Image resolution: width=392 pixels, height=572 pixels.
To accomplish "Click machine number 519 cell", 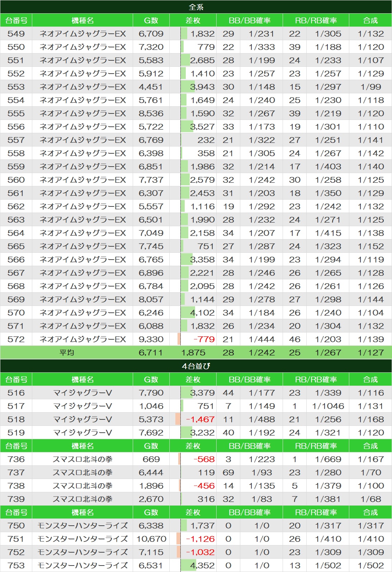I will pyautogui.click(x=16, y=433).
